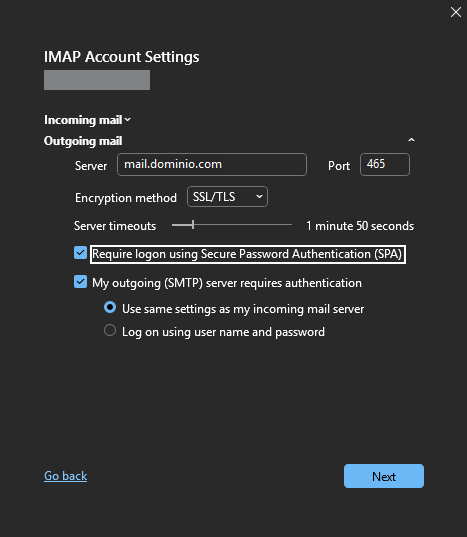Image resolution: width=467 pixels, height=537 pixels.
Task: Click the Require logon using SPA label text
Action: (248, 254)
